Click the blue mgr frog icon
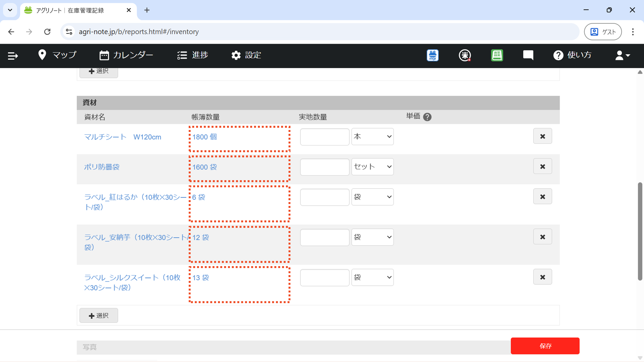The width and height of the screenshot is (644, 362). [x=432, y=55]
